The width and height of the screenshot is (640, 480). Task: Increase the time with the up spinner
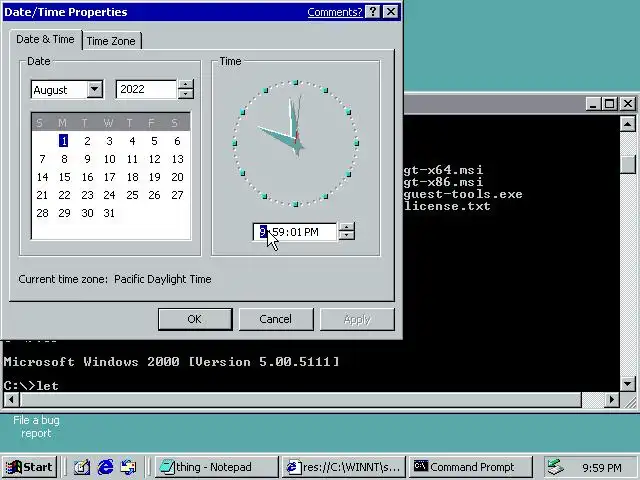click(x=347, y=227)
